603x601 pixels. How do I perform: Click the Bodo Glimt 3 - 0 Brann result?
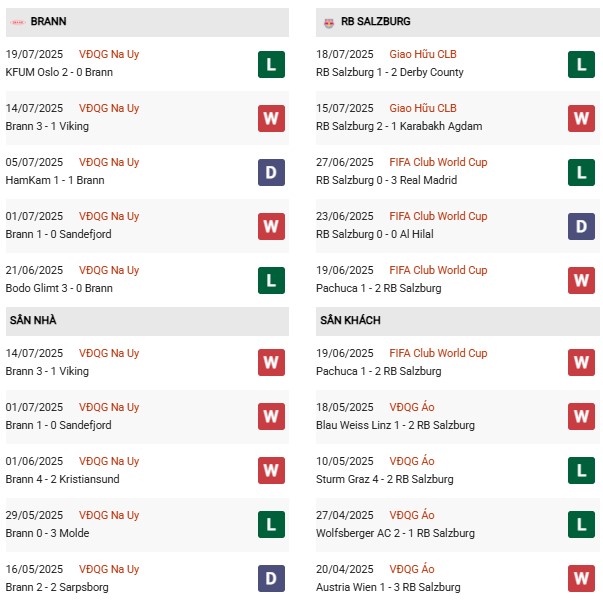(59, 288)
